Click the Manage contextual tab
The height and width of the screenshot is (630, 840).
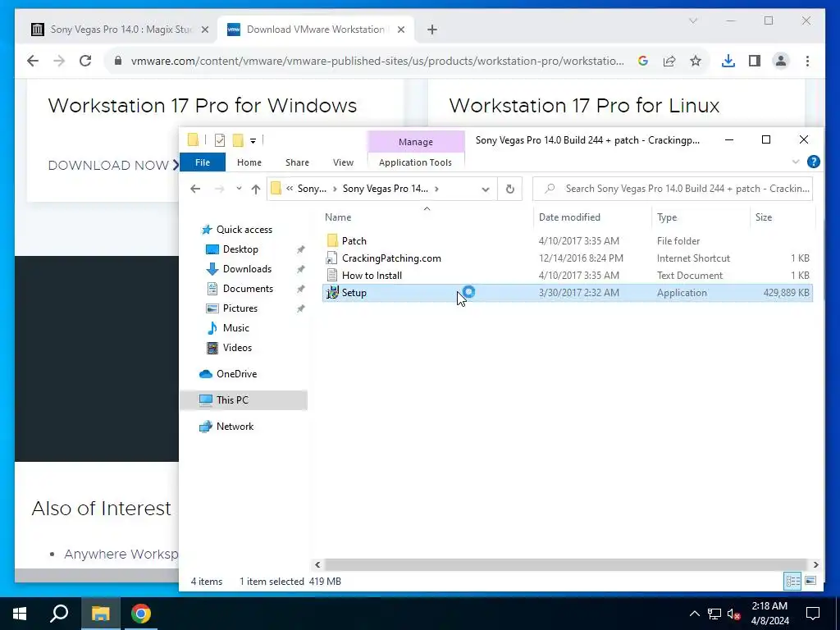416,142
